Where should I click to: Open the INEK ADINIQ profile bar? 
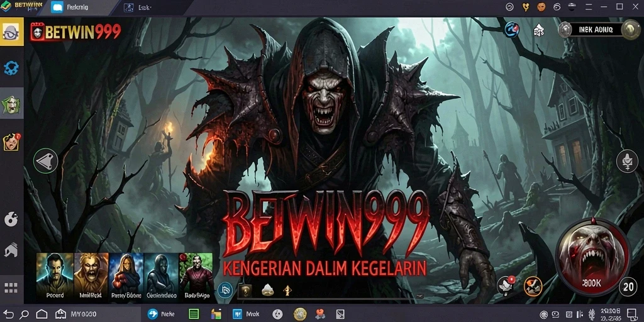(x=596, y=30)
